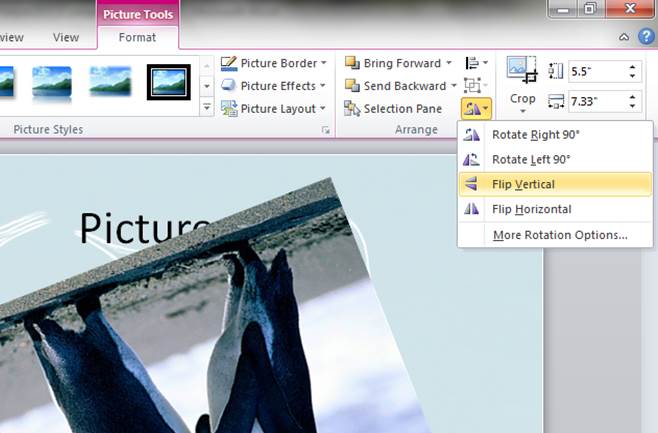The height and width of the screenshot is (433, 658).
Task: Click the Crop tool icon
Action: 523,68
